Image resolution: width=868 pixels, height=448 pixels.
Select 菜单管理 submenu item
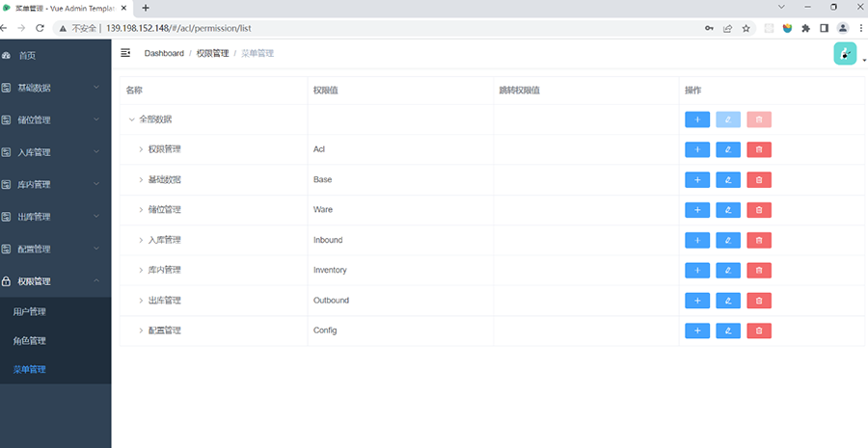pos(55,369)
